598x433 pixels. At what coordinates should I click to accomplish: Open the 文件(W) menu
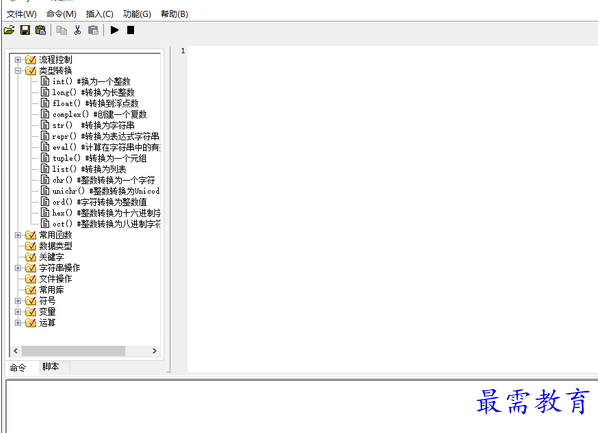click(22, 14)
